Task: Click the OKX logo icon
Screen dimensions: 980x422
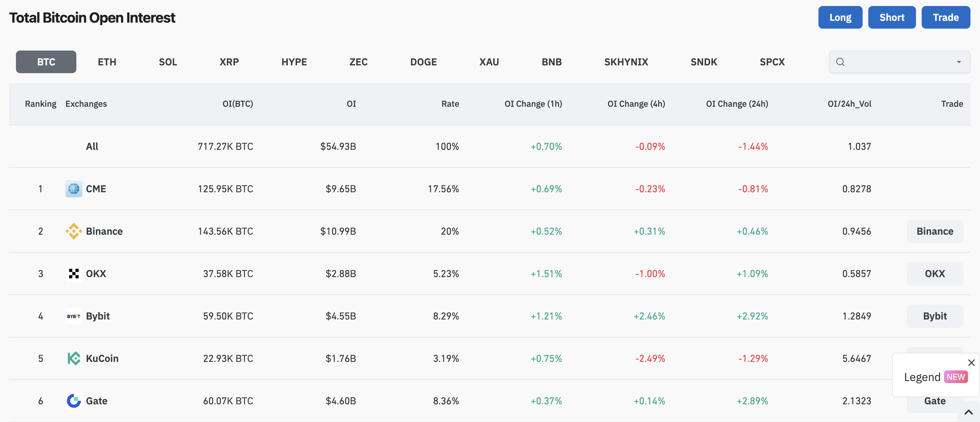Action: 74,274
